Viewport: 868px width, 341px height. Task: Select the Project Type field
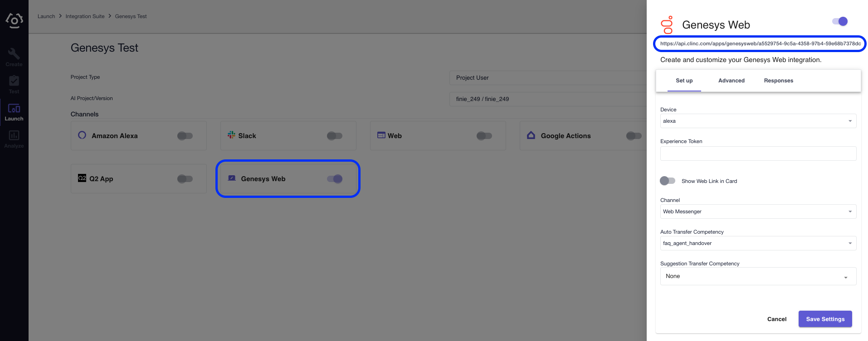[x=548, y=78]
